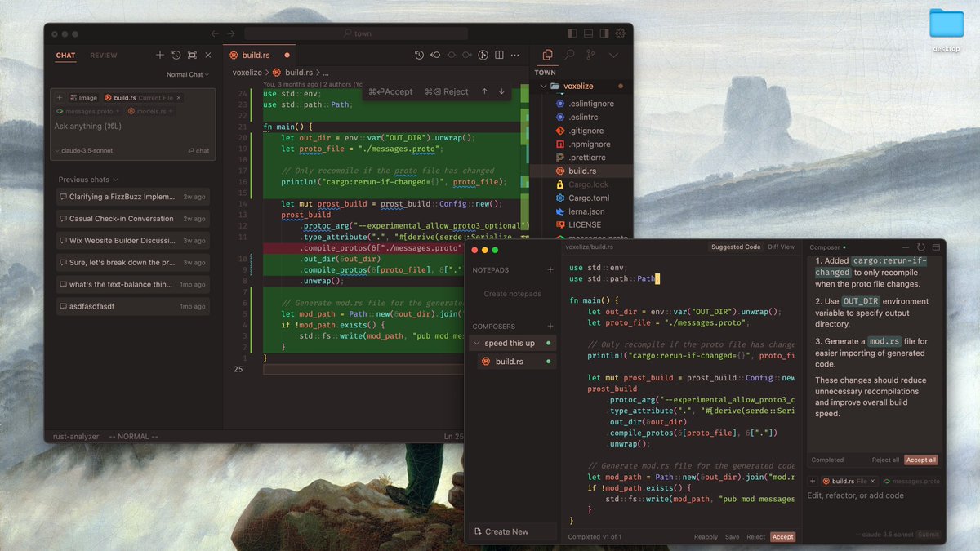980x551 pixels.
Task: Open the Normal Chat mode dropdown
Action: [x=187, y=74]
